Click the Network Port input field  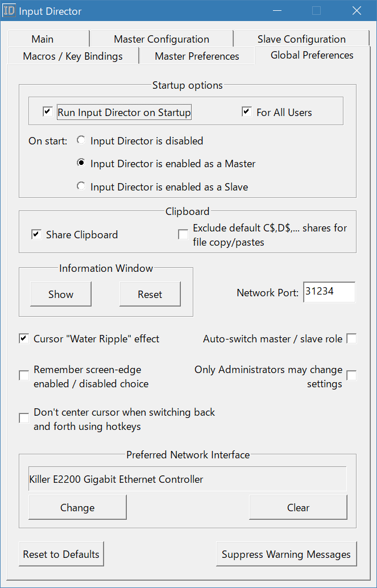[329, 292]
